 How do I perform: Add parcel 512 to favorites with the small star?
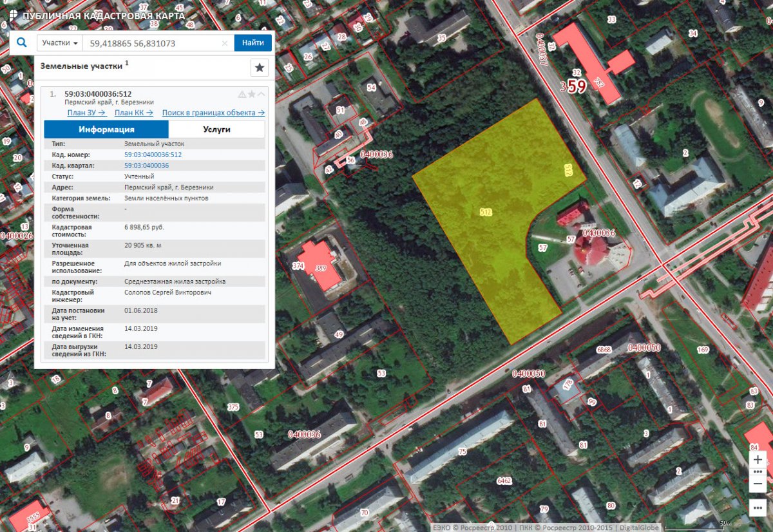(x=252, y=94)
